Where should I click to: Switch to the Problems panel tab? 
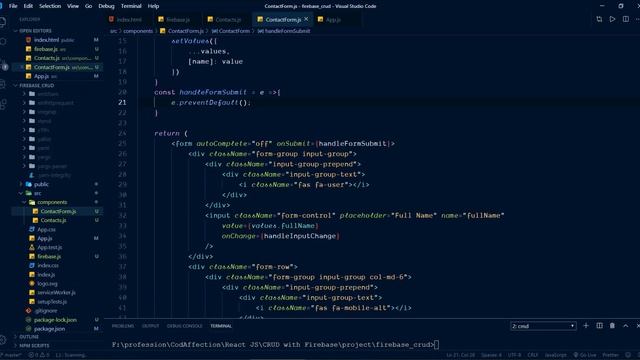tap(123, 326)
